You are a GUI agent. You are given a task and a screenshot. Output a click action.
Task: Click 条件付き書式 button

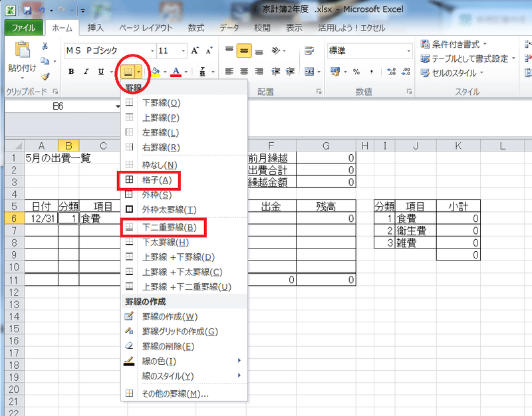click(454, 44)
